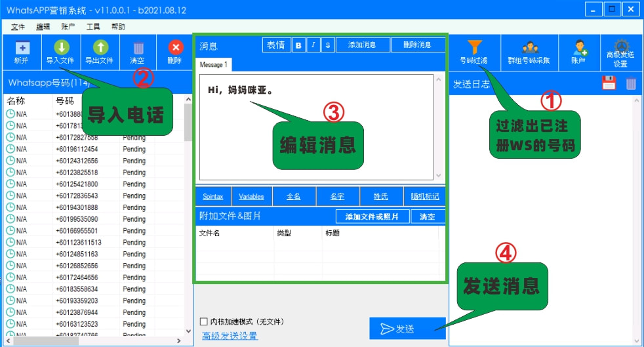Viewport: 644px width, 347px height.
Task: Select the row +601123611513
Action: 94,242
